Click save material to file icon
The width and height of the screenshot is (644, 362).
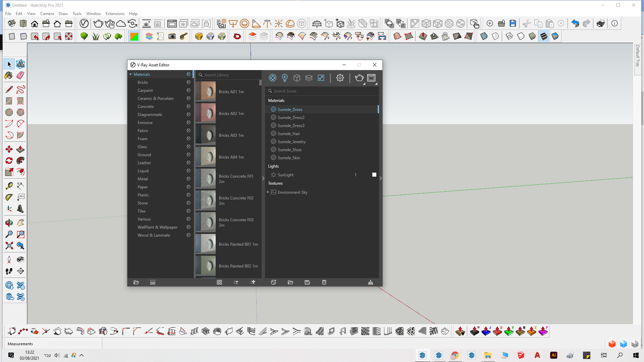coord(307,282)
